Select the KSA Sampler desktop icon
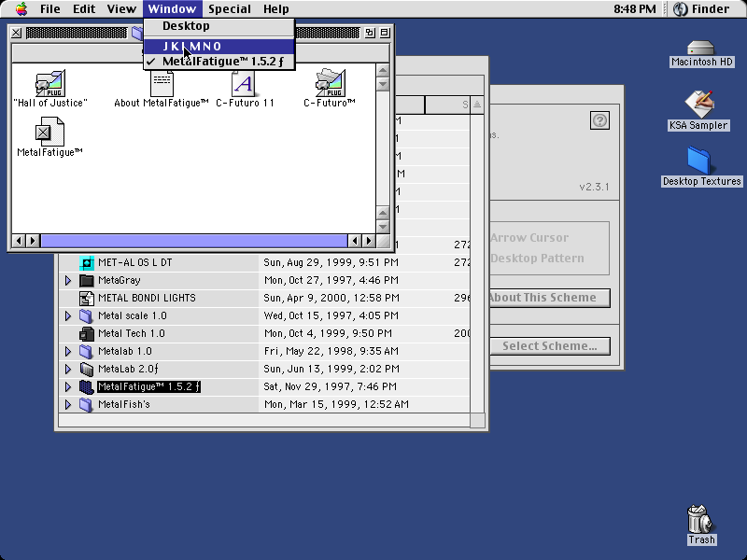Image resolution: width=747 pixels, height=560 pixels. (x=698, y=104)
